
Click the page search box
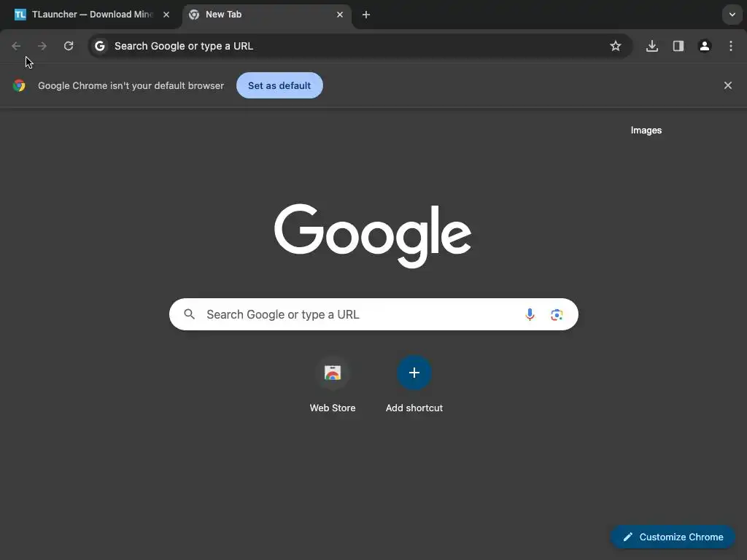click(x=373, y=314)
